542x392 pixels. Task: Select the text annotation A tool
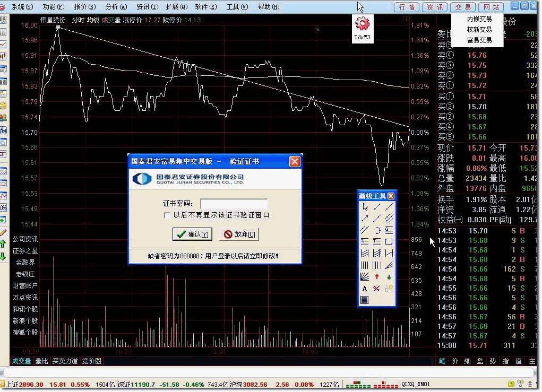(365, 289)
